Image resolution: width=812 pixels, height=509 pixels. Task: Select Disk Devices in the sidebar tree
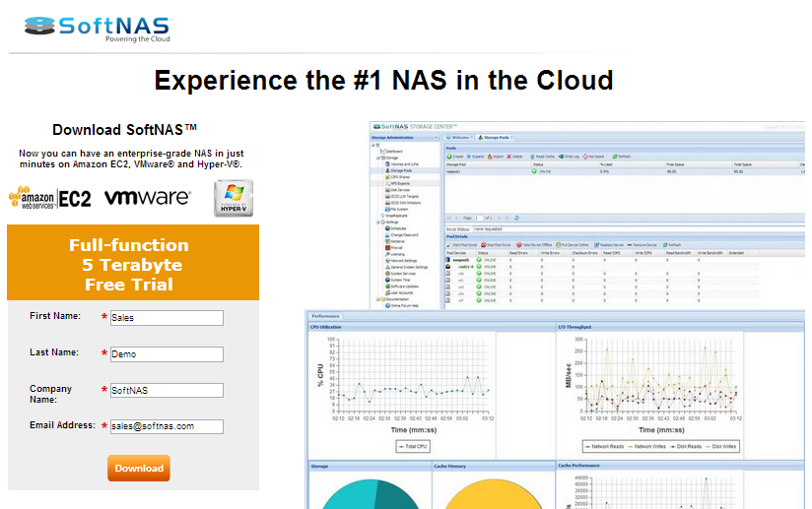(398, 190)
